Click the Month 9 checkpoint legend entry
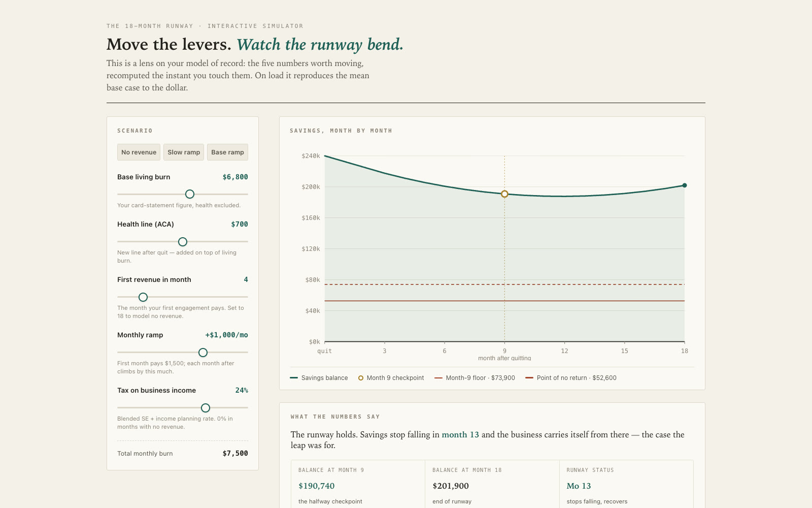The height and width of the screenshot is (508, 812). [391, 378]
